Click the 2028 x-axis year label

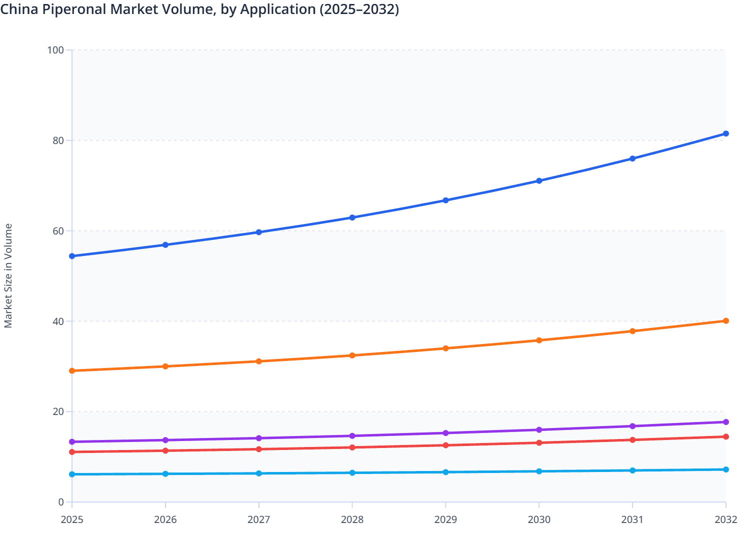click(352, 520)
